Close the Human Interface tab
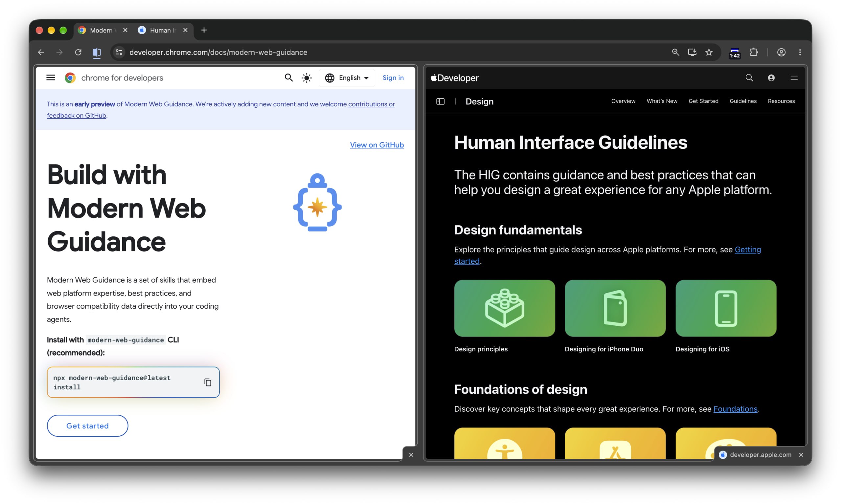This screenshot has width=841, height=504. tap(185, 30)
